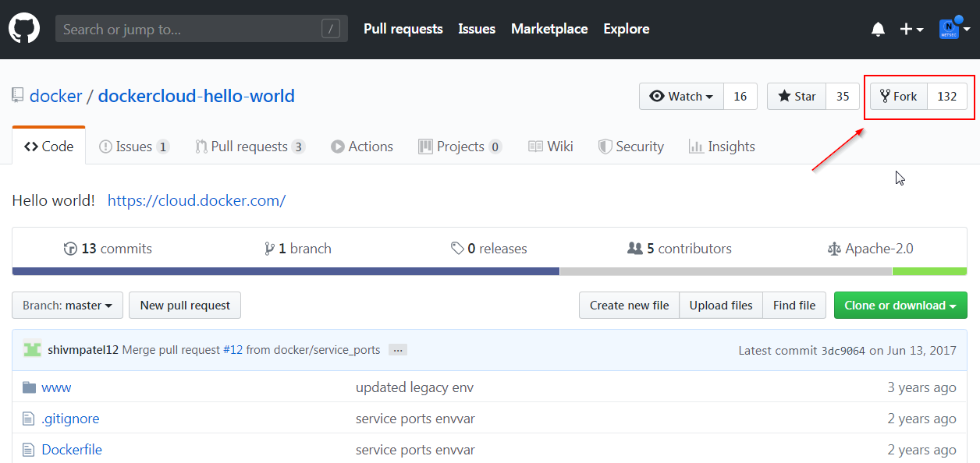Image resolution: width=980 pixels, height=463 pixels.
Task: View 13 commits history
Action: point(108,249)
